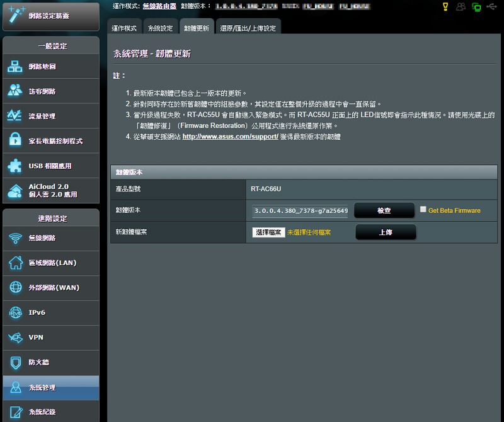504x422 pixels.
Task: Open AiCloud 2.0 settings
Action: coord(50,191)
